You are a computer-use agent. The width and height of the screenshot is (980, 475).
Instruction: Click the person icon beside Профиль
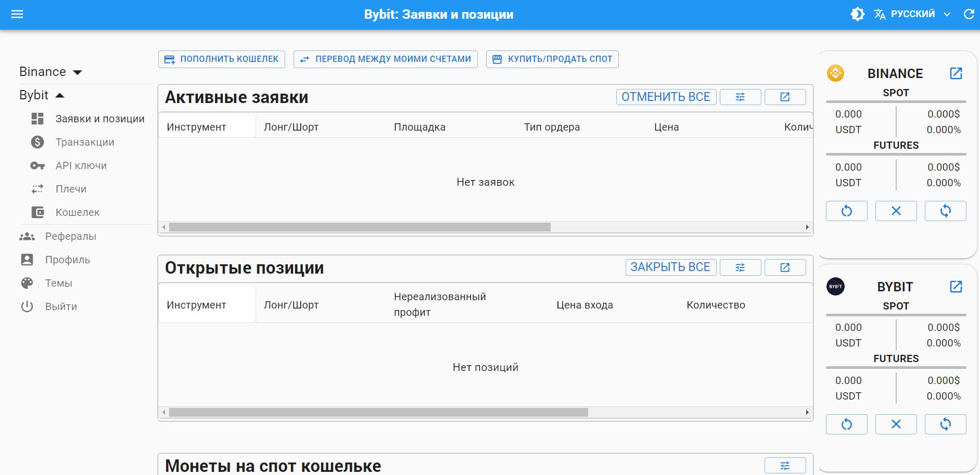(27, 260)
